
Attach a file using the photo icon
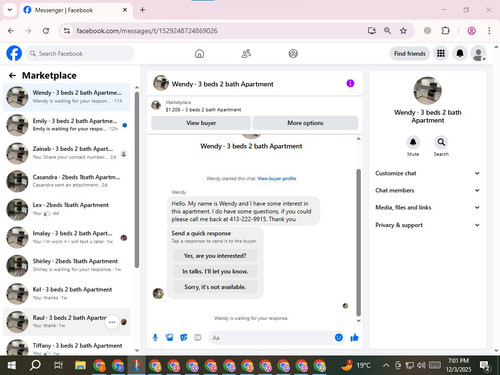(x=170, y=338)
